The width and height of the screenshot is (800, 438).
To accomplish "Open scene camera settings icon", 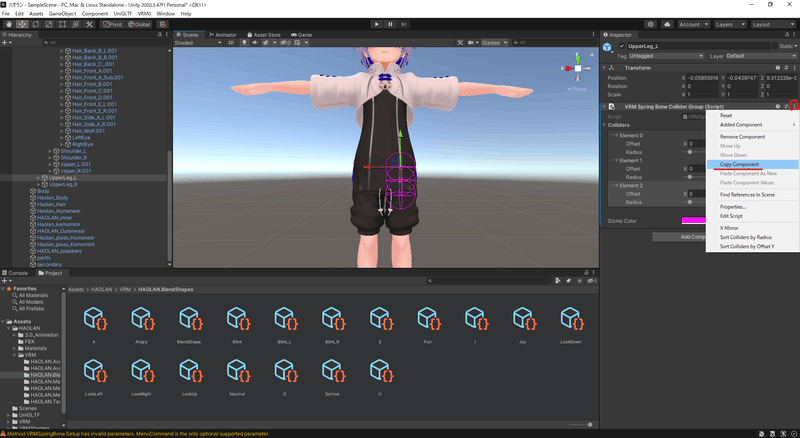I will pos(472,42).
